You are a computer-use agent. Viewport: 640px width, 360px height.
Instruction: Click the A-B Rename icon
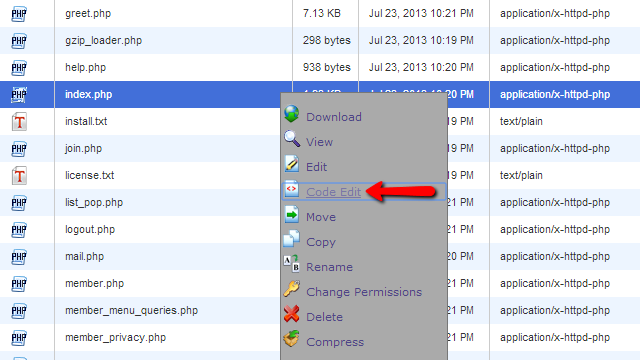(291, 264)
